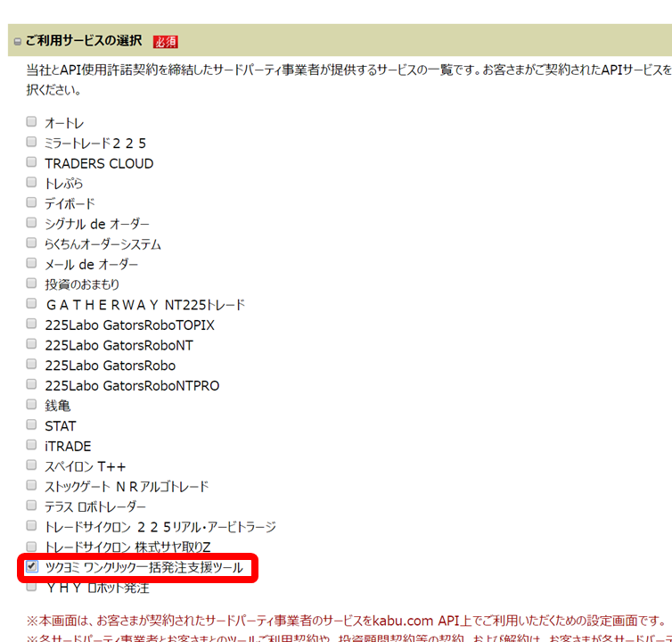Tick the ミラートレード225 checkbox

click(x=31, y=142)
